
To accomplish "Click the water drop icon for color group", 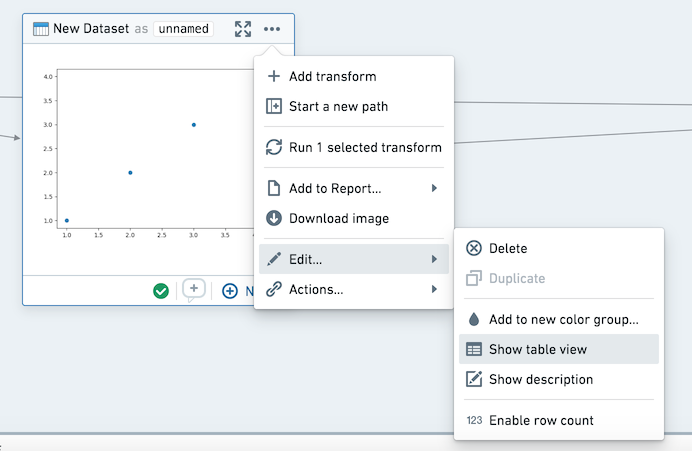I will click(474, 319).
